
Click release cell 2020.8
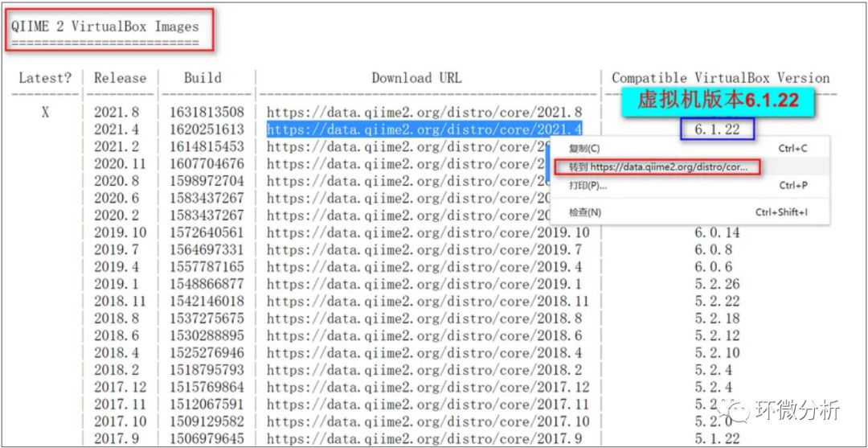(117, 181)
